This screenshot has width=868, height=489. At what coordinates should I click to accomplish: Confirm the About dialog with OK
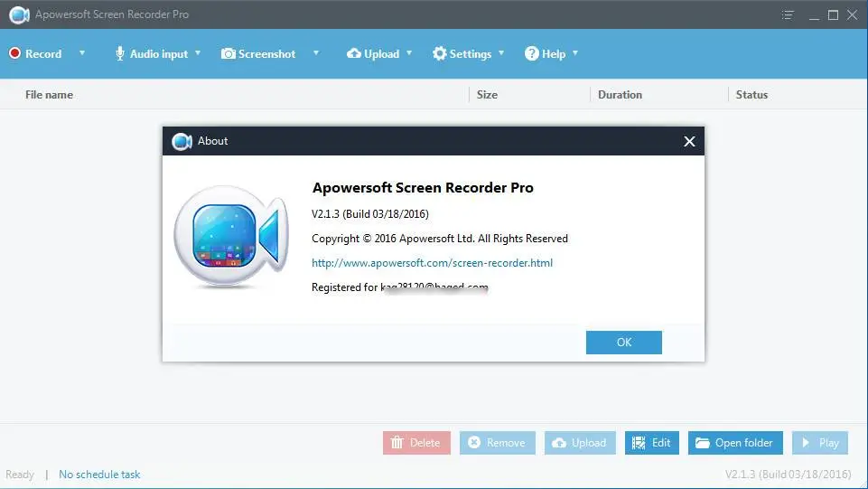tap(624, 343)
